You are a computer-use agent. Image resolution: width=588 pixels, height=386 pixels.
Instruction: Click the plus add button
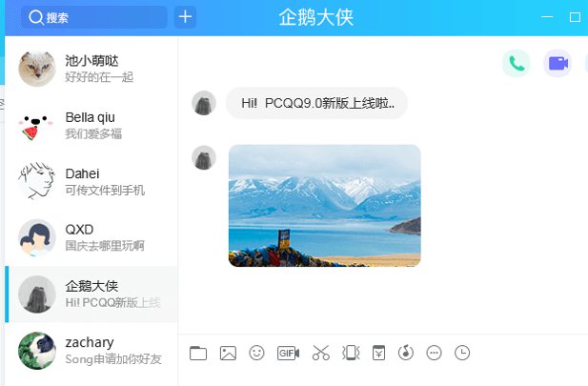coord(185,17)
